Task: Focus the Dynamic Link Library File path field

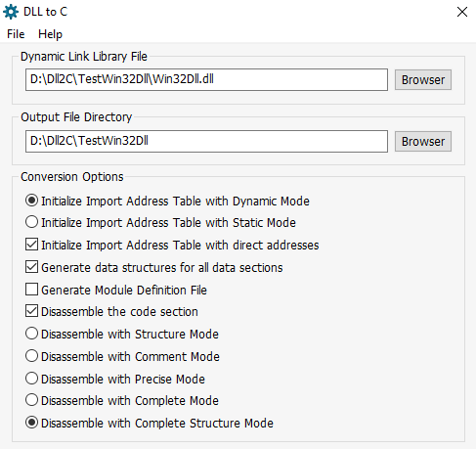Action: coord(206,79)
